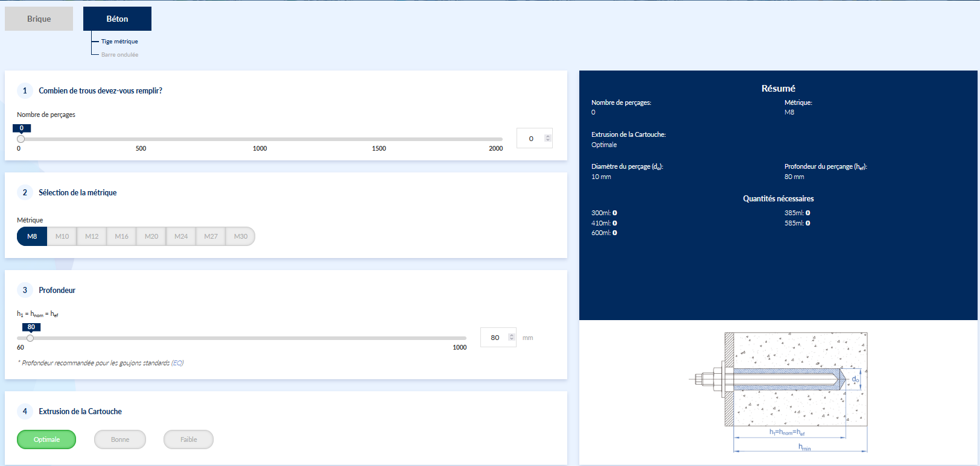The image size is (980, 466).
Task: Click the hole count spinner arrows
Action: [548, 138]
